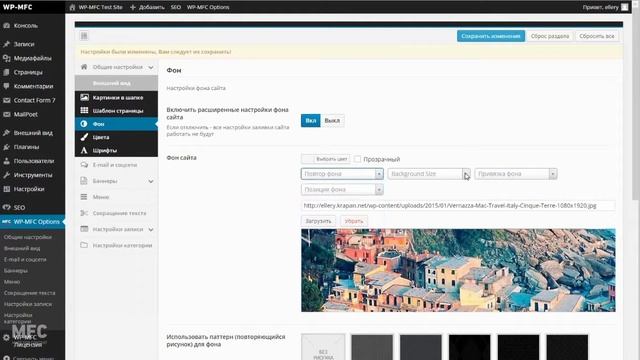The height and width of the screenshot is (360, 640).
Task: Click the Загрузить upload button
Action: 318,221
